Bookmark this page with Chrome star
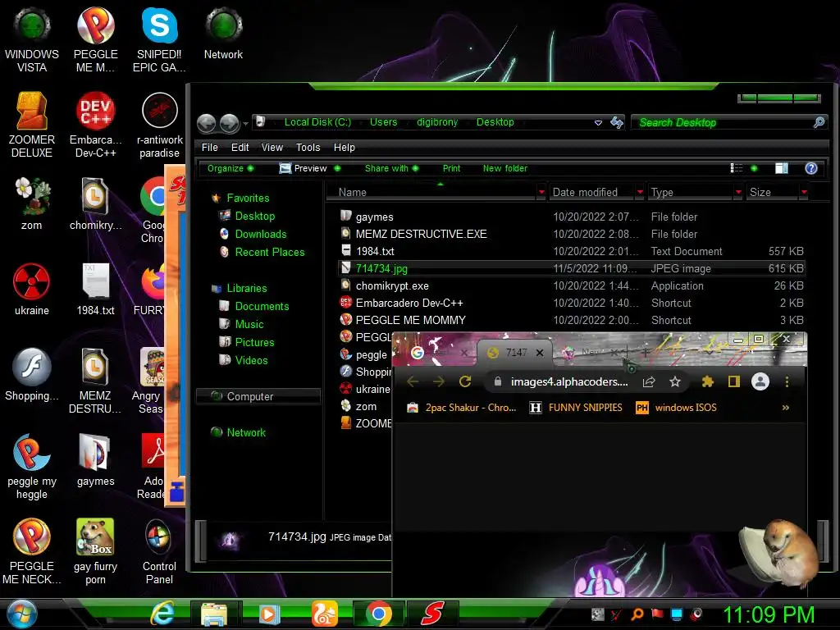The width and height of the screenshot is (840, 630). tap(675, 381)
